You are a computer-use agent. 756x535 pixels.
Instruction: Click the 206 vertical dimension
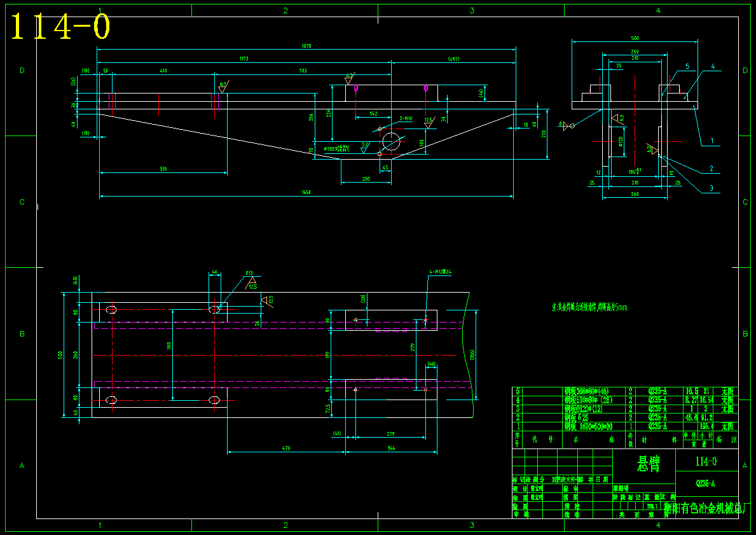[312, 117]
